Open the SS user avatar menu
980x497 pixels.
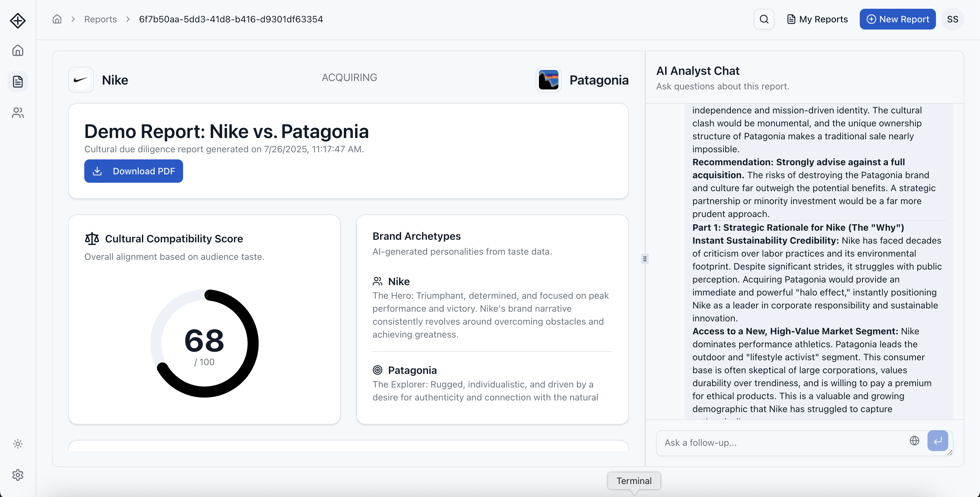click(x=952, y=19)
